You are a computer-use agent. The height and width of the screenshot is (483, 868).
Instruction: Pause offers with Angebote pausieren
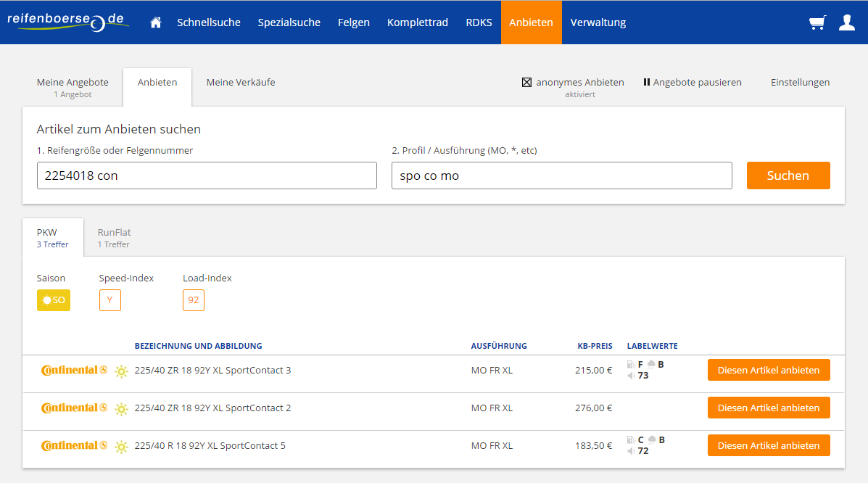click(692, 83)
